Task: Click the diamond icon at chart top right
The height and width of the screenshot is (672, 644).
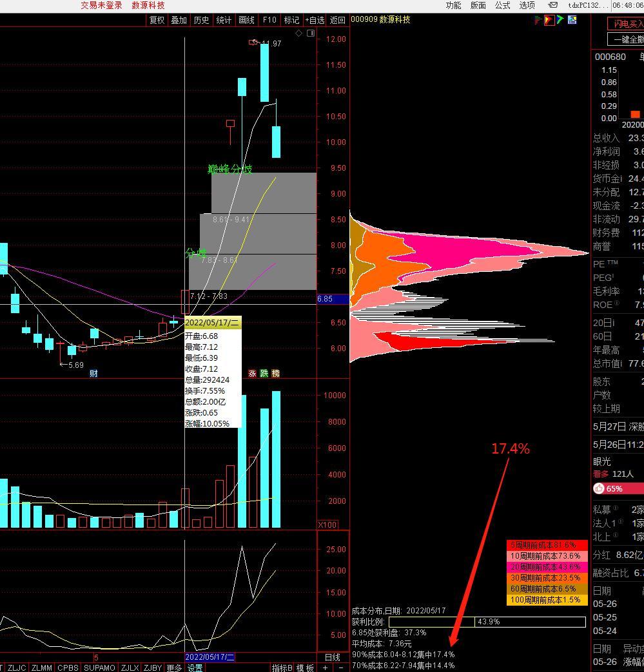Action: click(x=299, y=33)
